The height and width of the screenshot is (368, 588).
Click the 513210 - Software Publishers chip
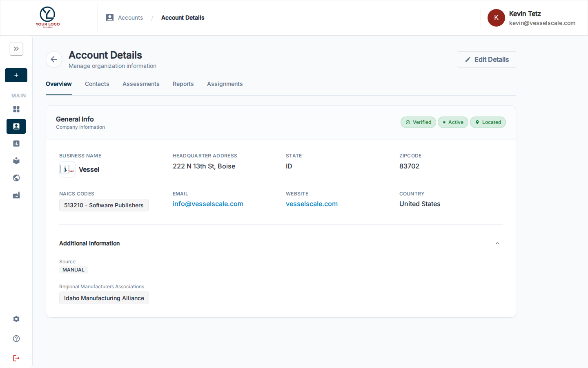pos(104,205)
